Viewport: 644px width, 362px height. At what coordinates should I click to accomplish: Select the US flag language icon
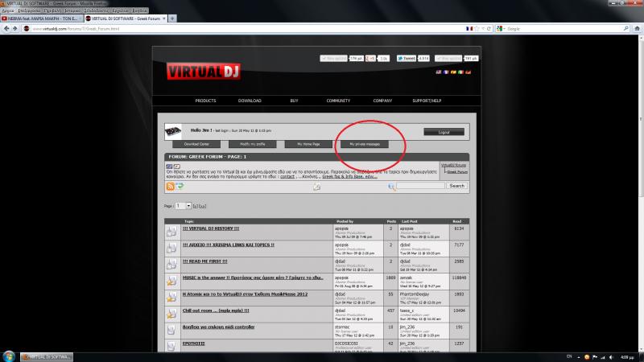click(439, 72)
